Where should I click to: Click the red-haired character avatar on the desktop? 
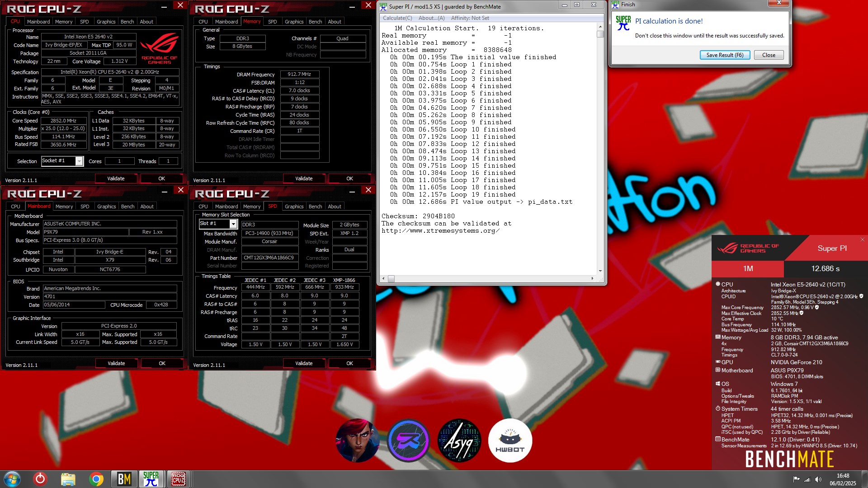(357, 440)
